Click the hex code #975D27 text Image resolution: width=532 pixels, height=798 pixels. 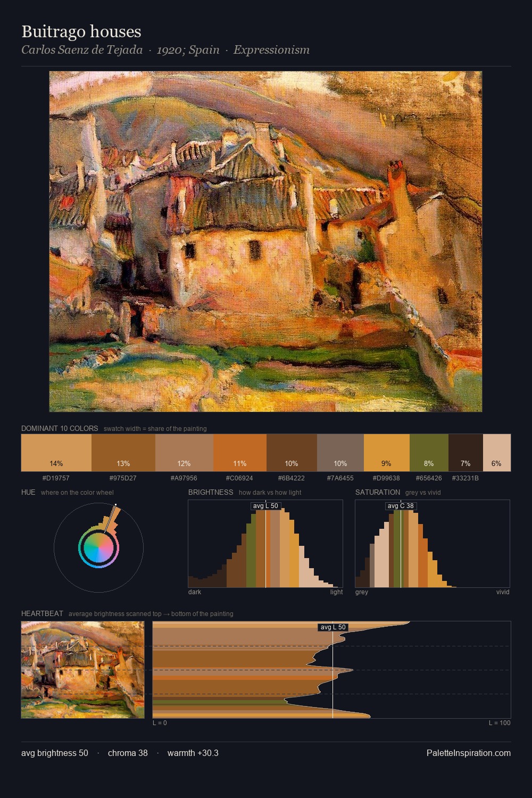tap(123, 478)
